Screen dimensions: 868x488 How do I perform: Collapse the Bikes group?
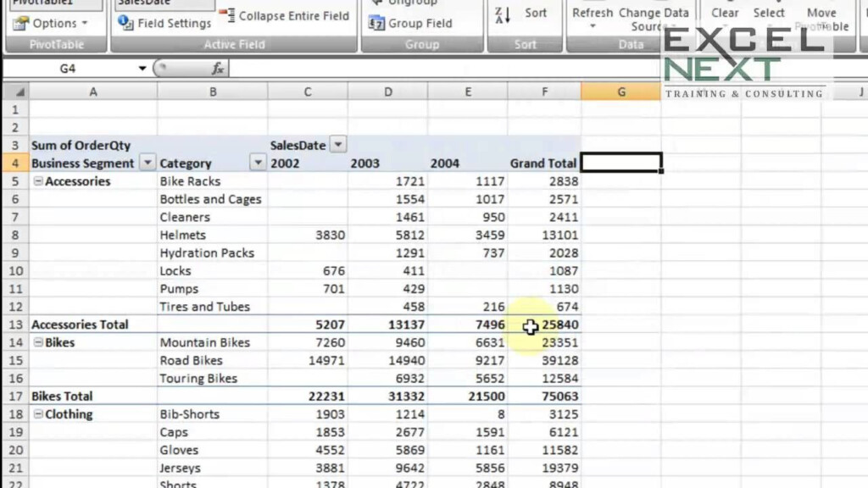(38, 342)
